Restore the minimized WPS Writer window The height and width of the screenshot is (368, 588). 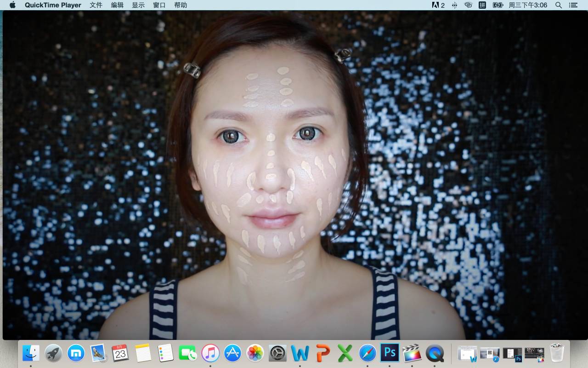coord(468,354)
